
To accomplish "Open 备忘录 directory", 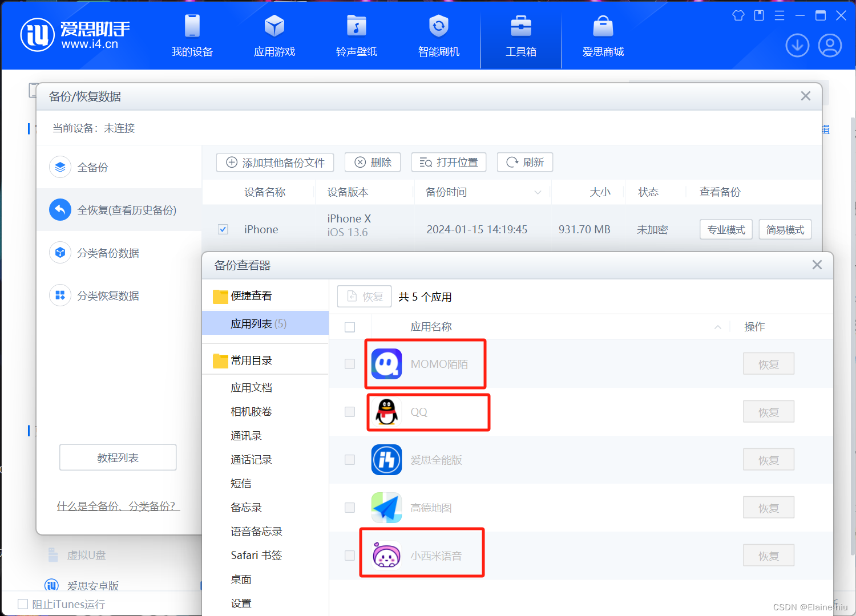I will coord(246,508).
